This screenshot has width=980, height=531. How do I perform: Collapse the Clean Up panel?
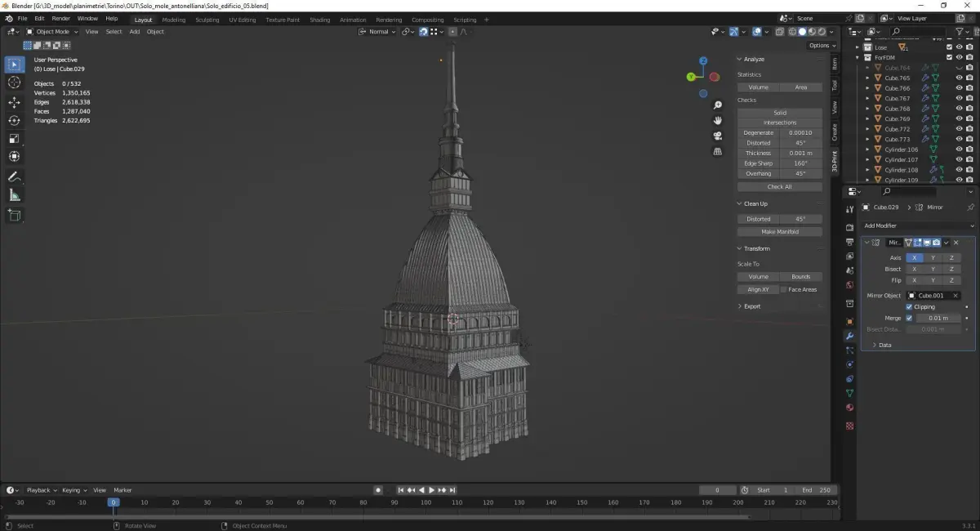(x=740, y=203)
